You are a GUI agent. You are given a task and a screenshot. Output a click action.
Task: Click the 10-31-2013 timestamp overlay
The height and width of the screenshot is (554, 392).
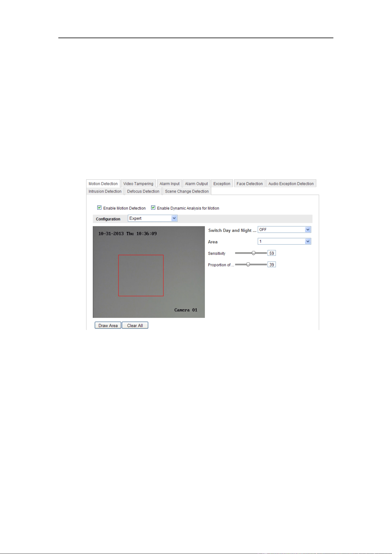(x=128, y=233)
